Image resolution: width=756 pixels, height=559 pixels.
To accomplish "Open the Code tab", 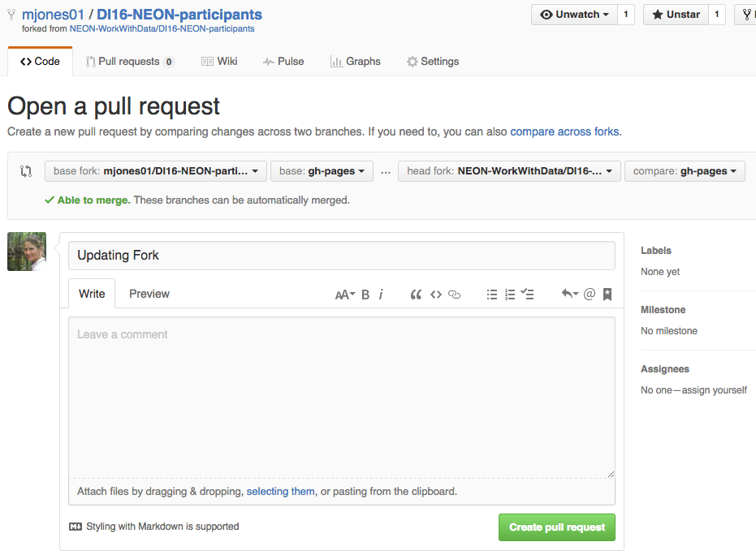I will 40,61.
